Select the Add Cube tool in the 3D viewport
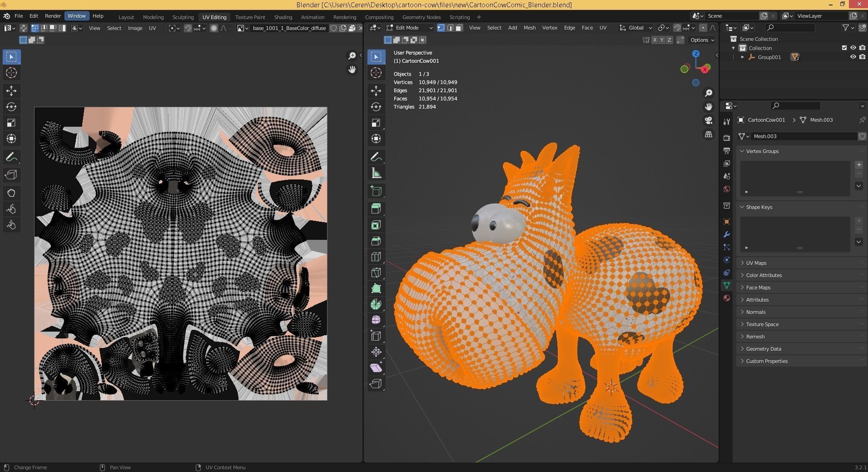This screenshot has height=472, width=868. click(376, 191)
